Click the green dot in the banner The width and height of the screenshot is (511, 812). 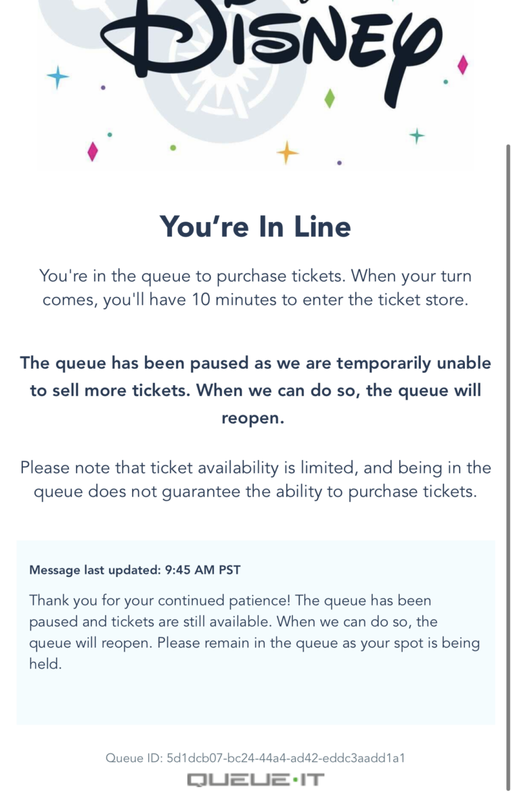(173, 148)
